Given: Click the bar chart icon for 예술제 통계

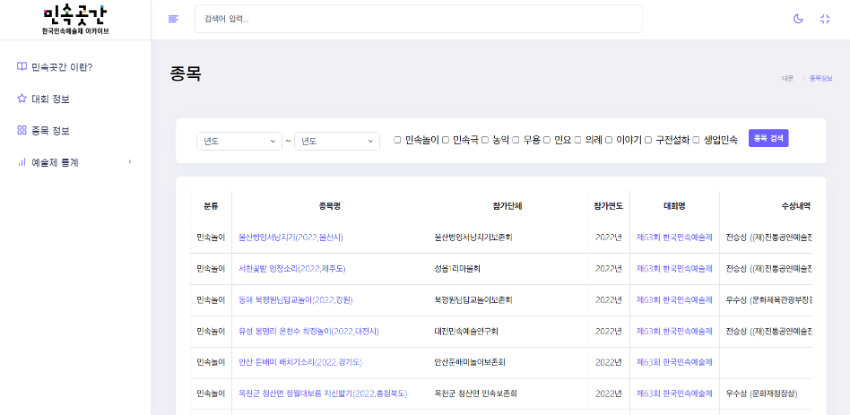Looking at the screenshot, I should tap(22, 162).
